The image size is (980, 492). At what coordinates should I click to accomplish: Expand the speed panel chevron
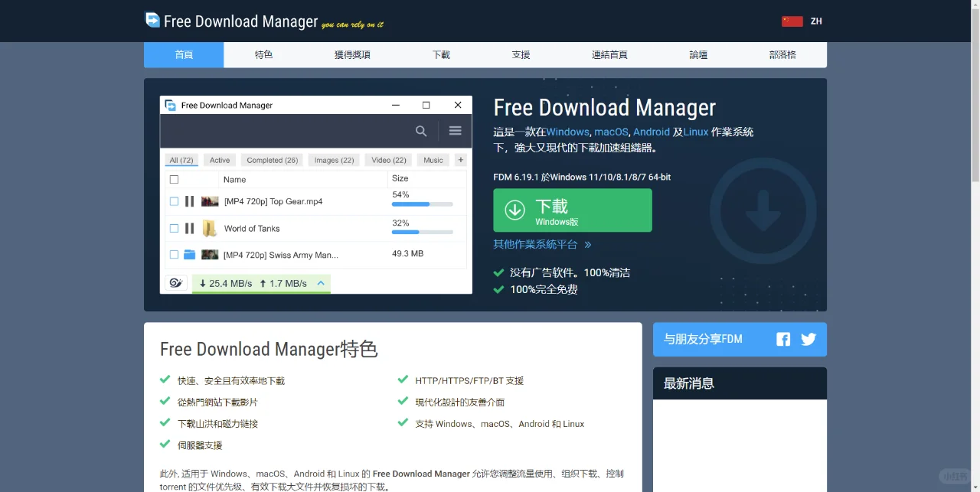click(321, 283)
